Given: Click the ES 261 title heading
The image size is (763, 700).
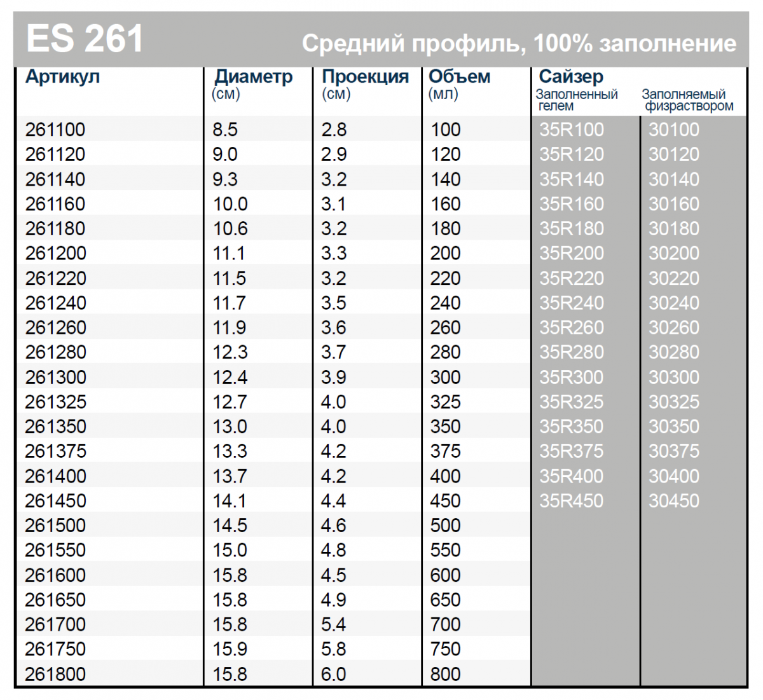Looking at the screenshot, I should (85, 38).
